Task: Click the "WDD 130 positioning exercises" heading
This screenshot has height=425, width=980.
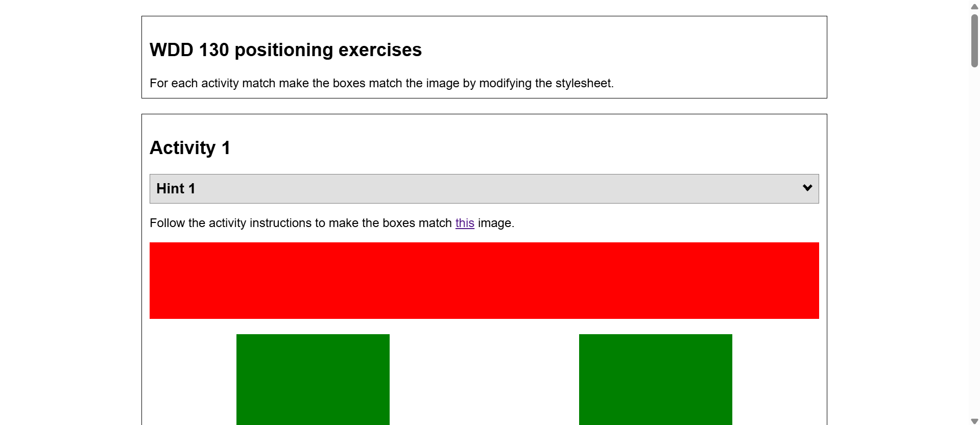Action: tap(285, 50)
